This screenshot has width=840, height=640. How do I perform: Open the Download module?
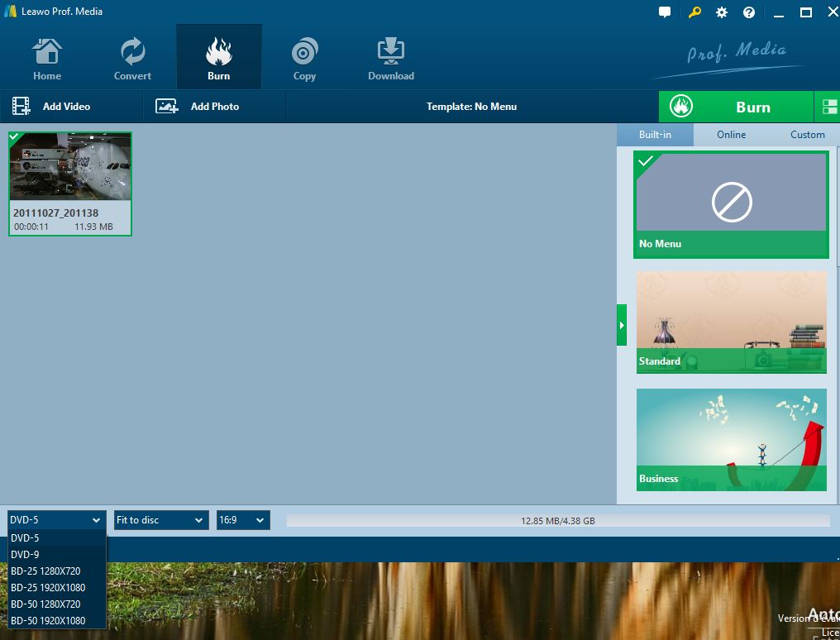(x=390, y=59)
